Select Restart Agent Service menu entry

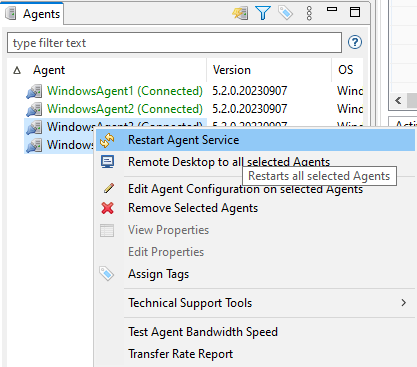click(255, 140)
